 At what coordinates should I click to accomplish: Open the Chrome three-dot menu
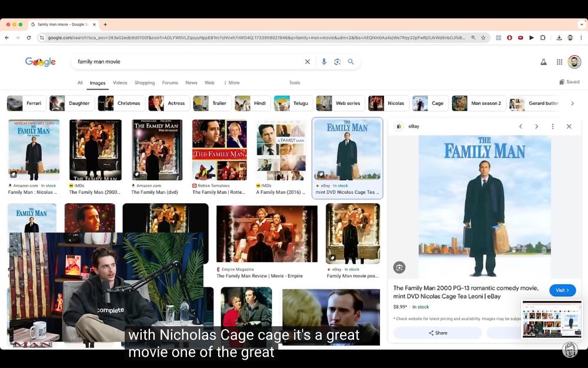tap(581, 38)
